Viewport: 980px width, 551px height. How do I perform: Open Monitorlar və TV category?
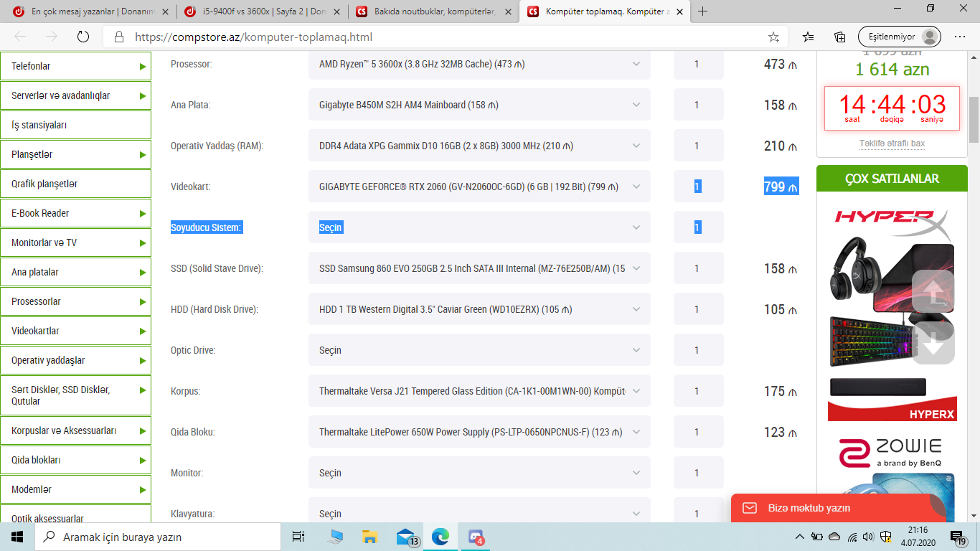[x=75, y=242]
